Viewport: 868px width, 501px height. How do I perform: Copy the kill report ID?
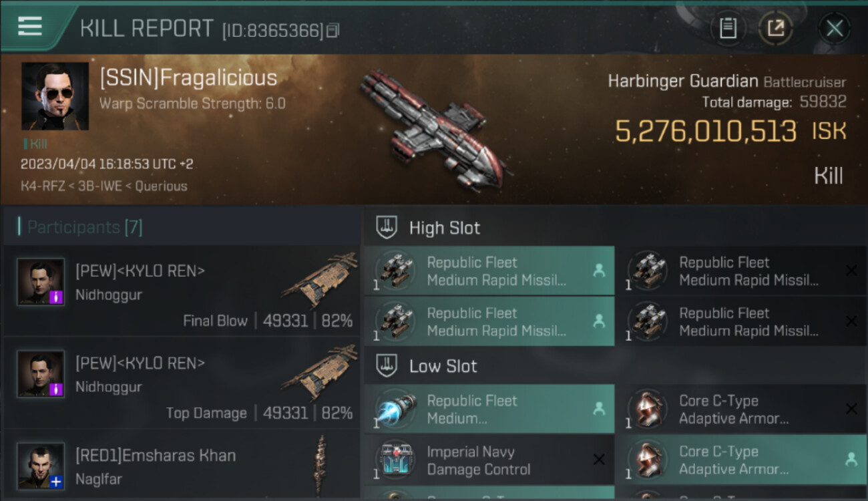[333, 30]
